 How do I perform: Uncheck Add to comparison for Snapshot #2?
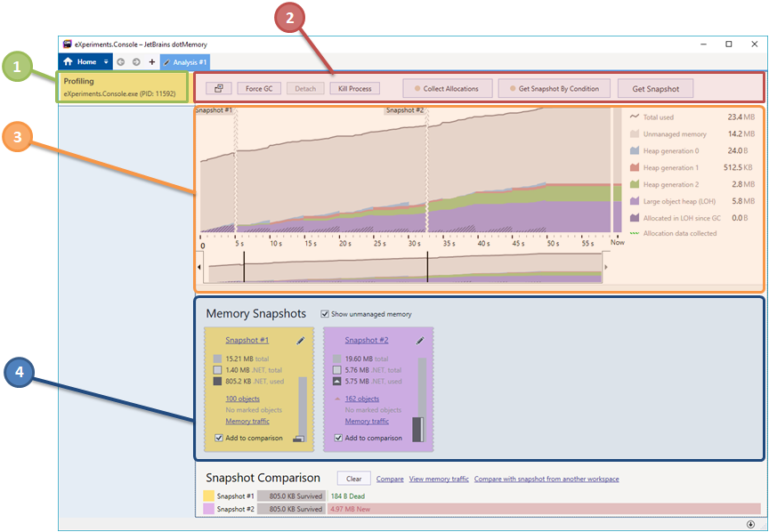click(x=338, y=438)
